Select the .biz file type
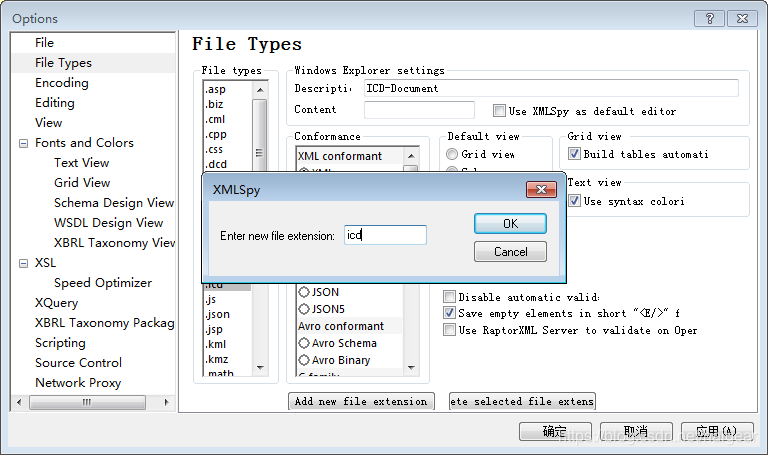 [x=214, y=104]
